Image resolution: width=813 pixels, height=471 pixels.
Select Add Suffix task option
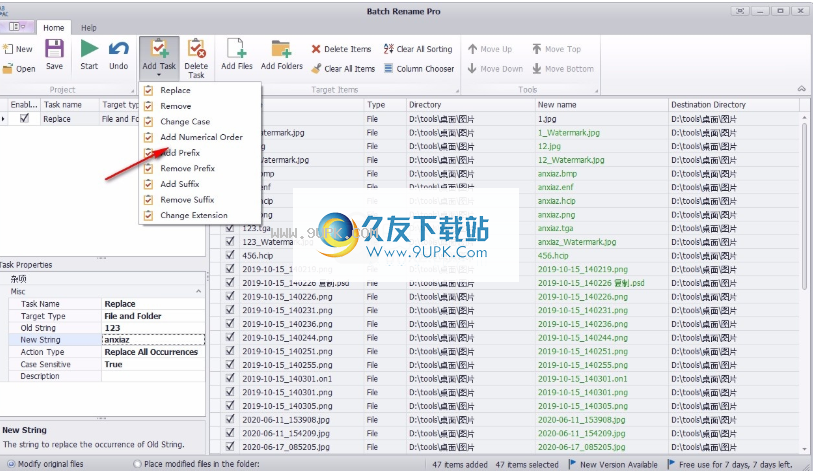(x=200, y=184)
